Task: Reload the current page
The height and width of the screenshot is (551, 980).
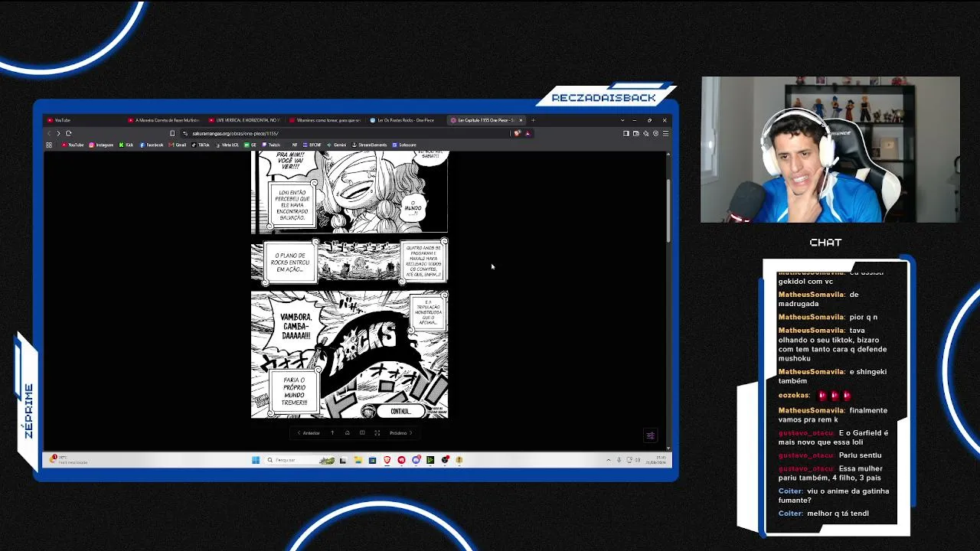Action: click(x=68, y=133)
